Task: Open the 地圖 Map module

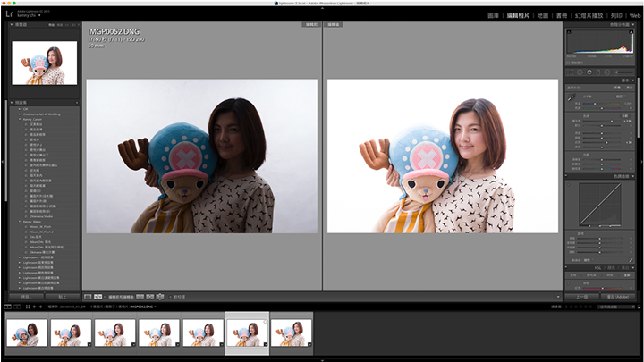Action: tap(543, 15)
